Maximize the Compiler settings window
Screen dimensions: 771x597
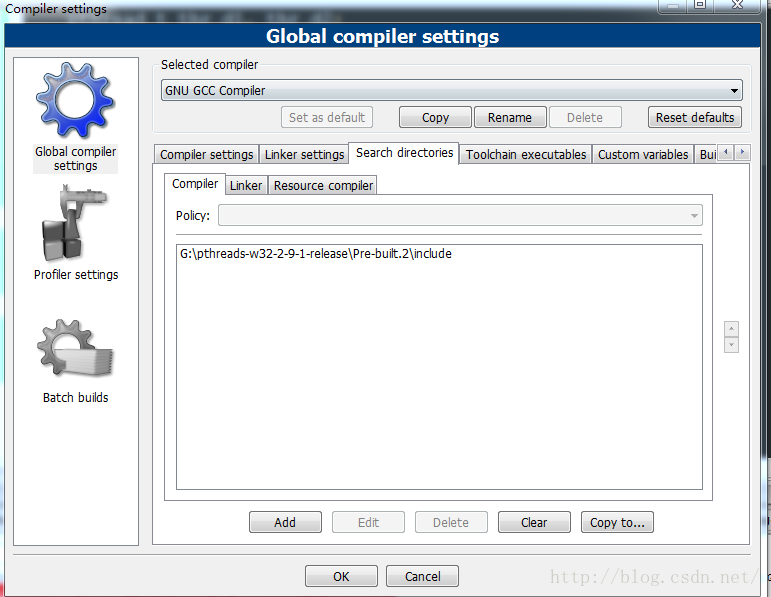click(700, 5)
